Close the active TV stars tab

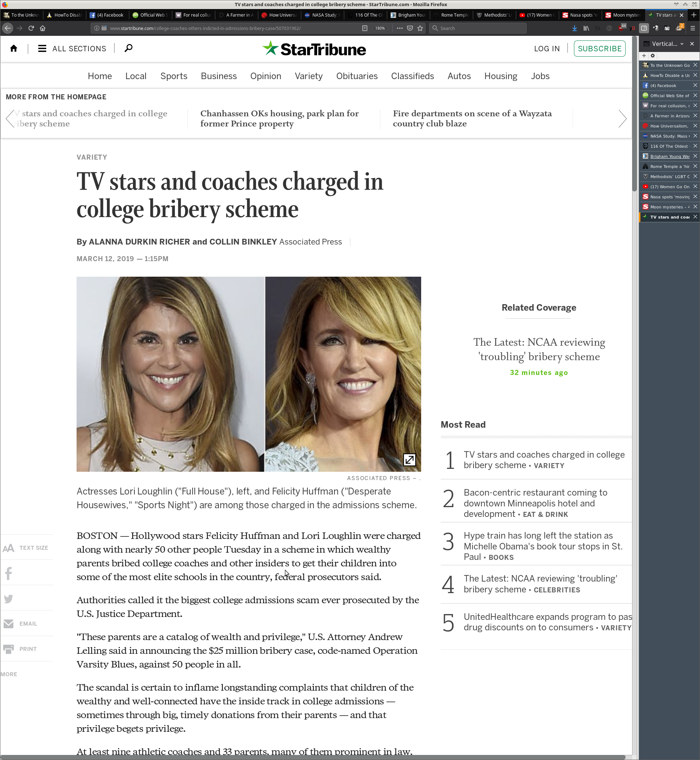coord(682,15)
